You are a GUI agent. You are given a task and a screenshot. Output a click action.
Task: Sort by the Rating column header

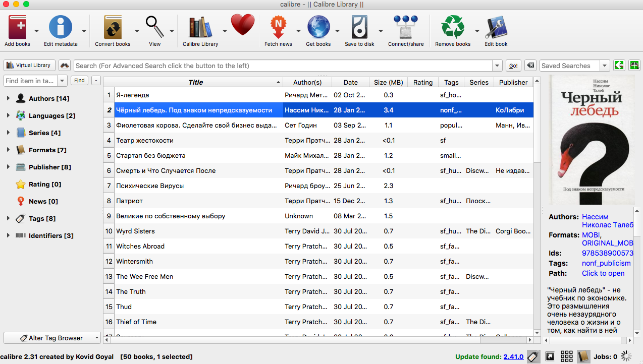click(x=423, y=82)
